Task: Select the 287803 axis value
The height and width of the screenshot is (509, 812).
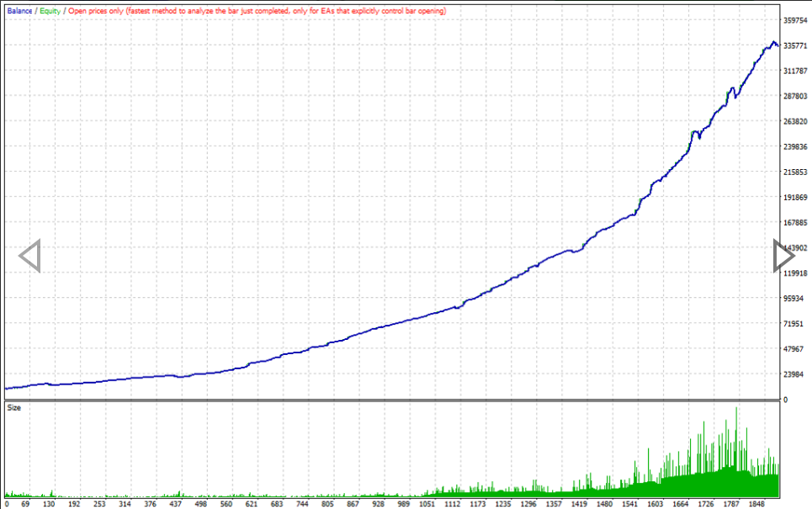Action: [795, 96]
